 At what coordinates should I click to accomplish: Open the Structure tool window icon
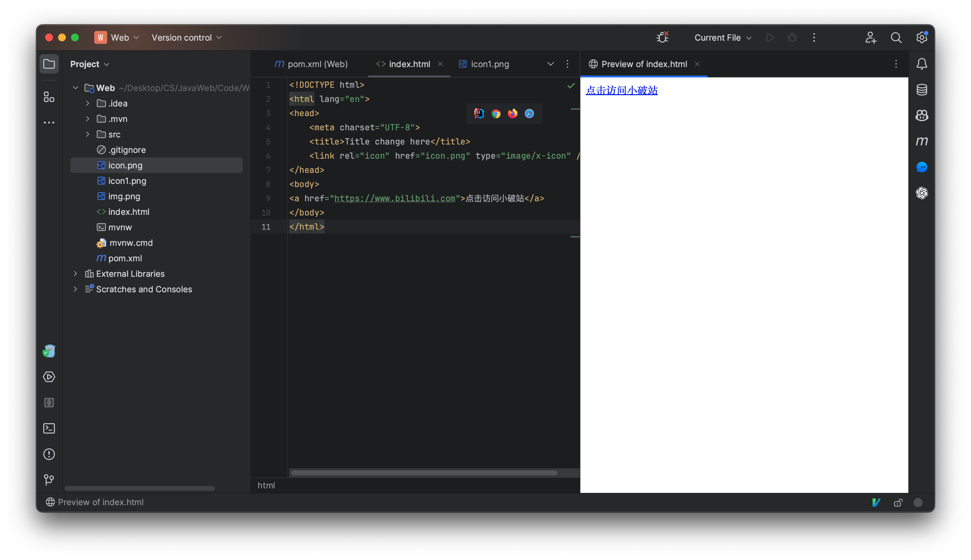(49, 96)
